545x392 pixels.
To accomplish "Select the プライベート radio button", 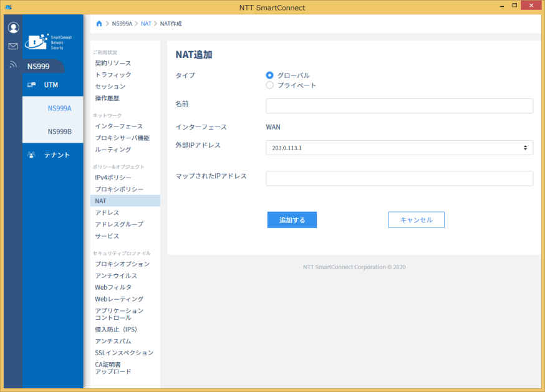I will [270, 85].
